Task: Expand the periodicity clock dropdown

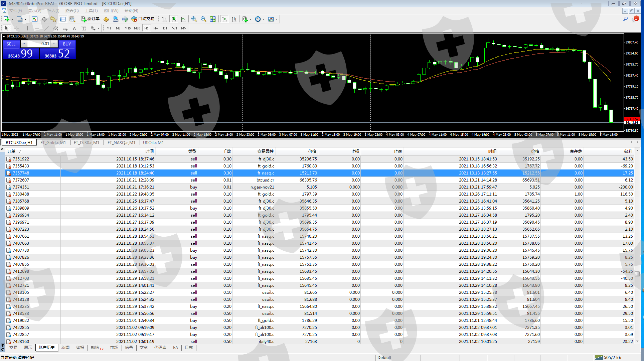Action: (x=264, y=19)
